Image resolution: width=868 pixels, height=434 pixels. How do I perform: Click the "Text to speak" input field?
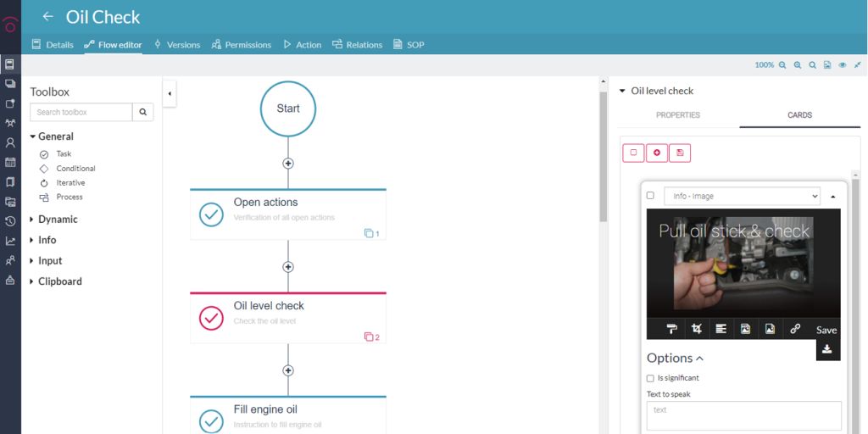point(743,415)
